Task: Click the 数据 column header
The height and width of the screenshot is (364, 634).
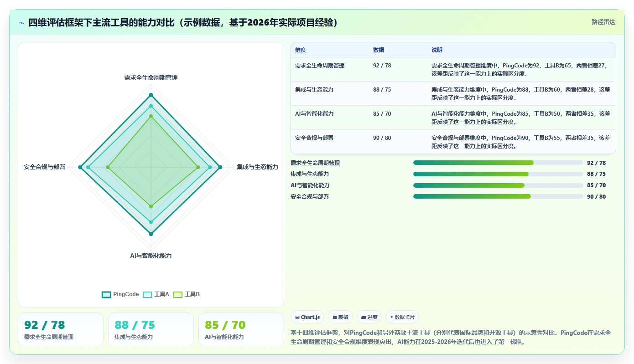Action: (x=379, y=50)
